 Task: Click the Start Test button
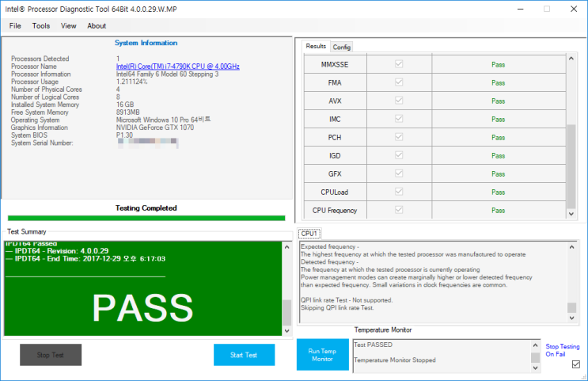(244, 355)
